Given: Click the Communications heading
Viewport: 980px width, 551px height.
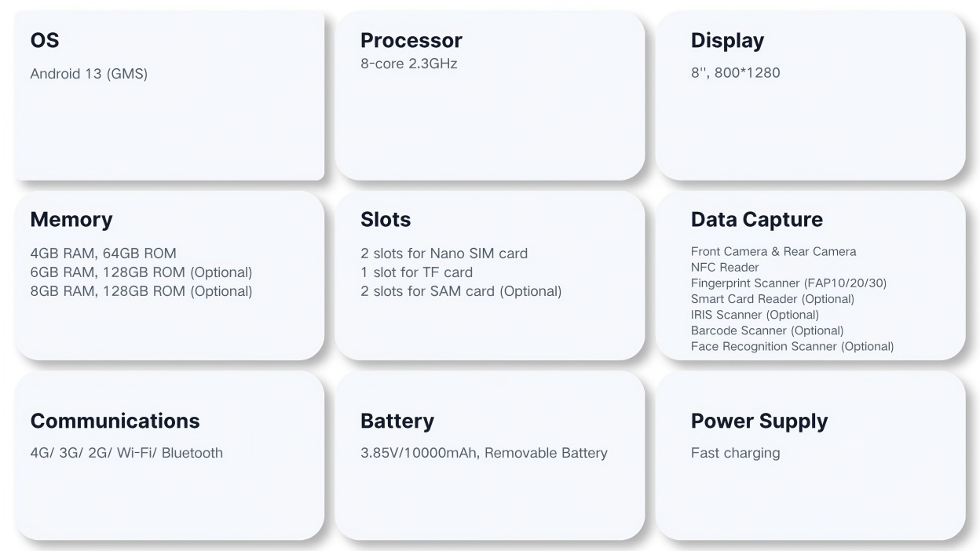Looking at the screenshot, I should tap(115, 421).
